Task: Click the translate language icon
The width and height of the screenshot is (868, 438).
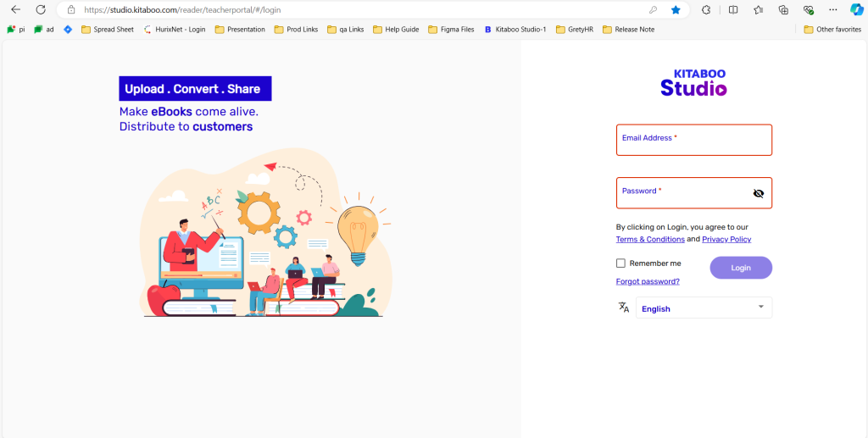Action: point(624,308)
